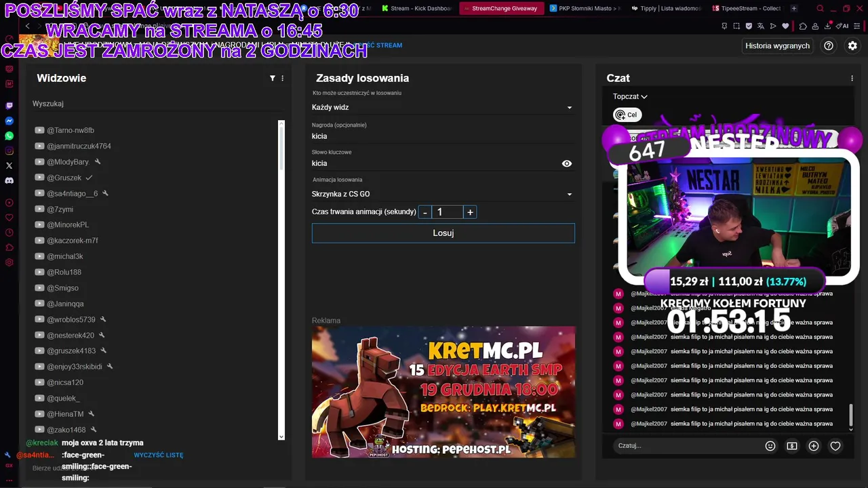
Task: Open the Czat panel three-dot menu
Action: [x=852, y=78]
